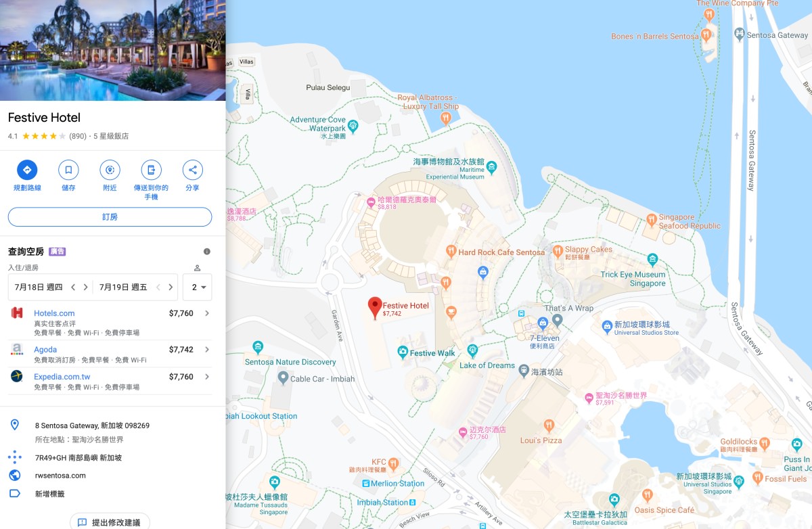
Task: Click 新增標籤 add a label
Action: tap(50, 494)
